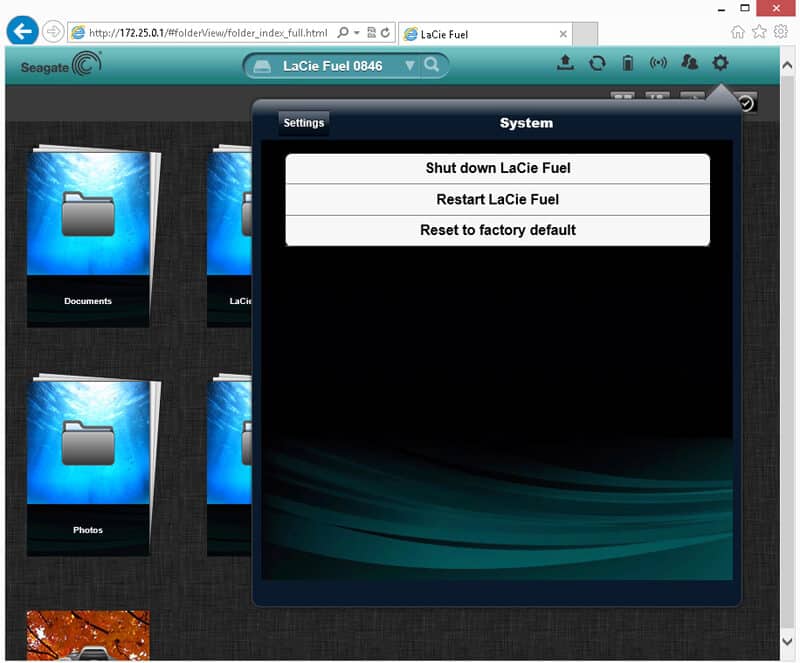The width and height of the screenshot is (800, 663).
Task: Open a new browser tab
Action: click(585, 34)
